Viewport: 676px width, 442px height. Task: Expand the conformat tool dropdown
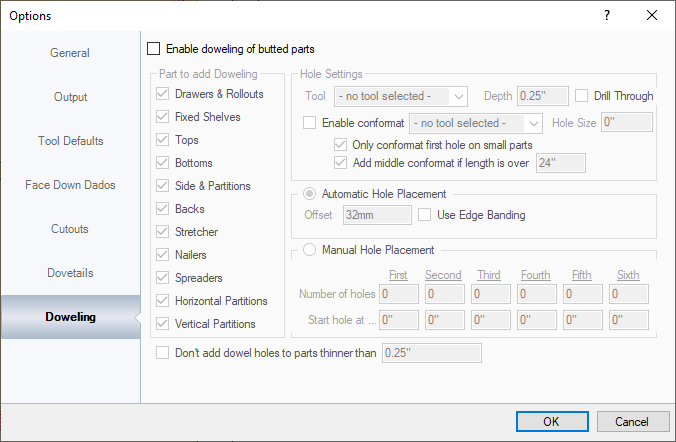click(475, 123)
